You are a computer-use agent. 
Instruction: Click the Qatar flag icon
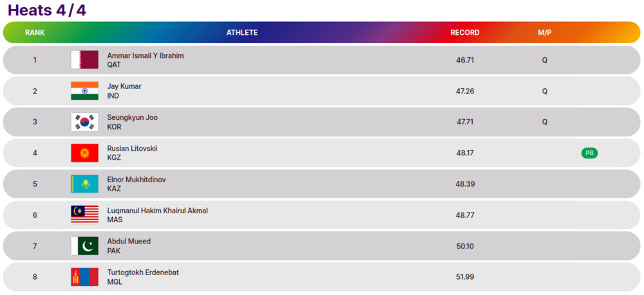84,59
